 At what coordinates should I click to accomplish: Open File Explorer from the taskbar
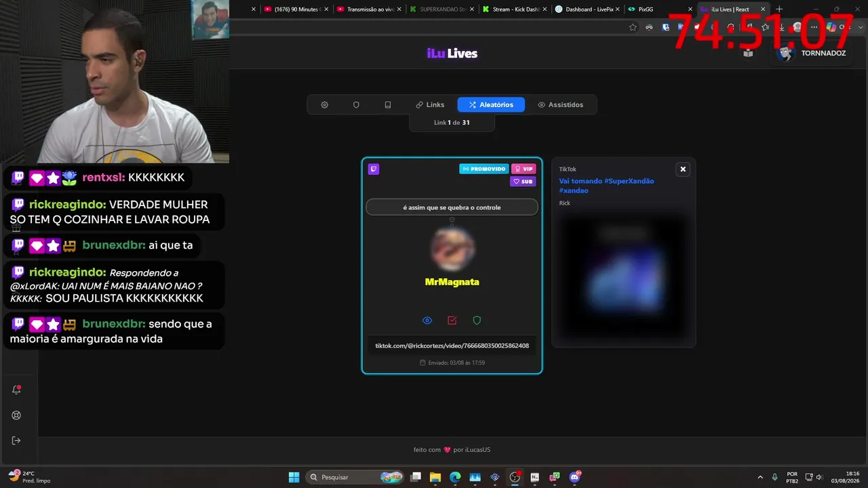click(x=435, y=477)
